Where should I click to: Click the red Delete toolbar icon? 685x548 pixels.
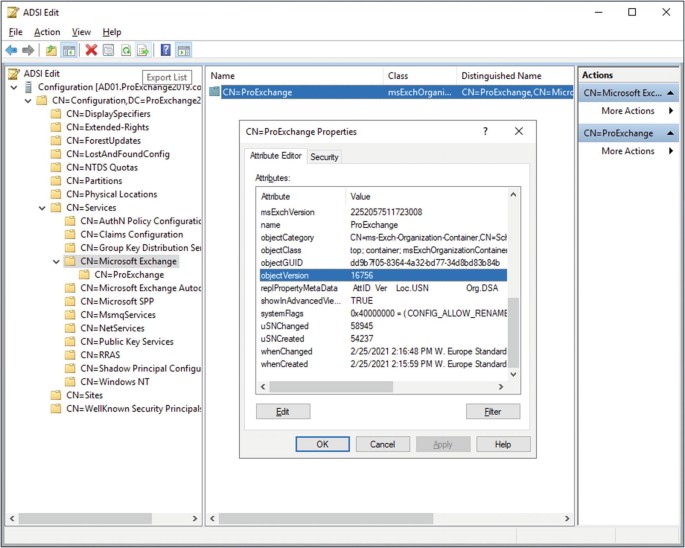pos(91,50)
